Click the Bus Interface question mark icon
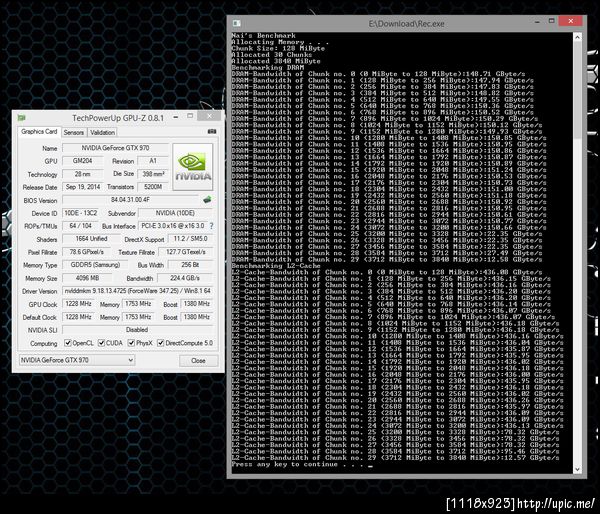This screenshot has width=600, height=514. pyautogui.click(x=211, y=226)
